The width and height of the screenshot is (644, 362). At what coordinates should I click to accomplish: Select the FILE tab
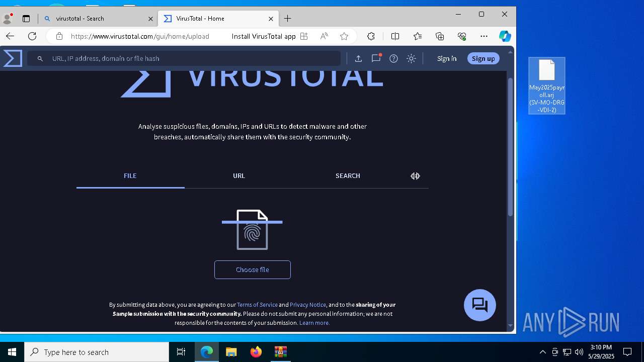coord(130,176)
